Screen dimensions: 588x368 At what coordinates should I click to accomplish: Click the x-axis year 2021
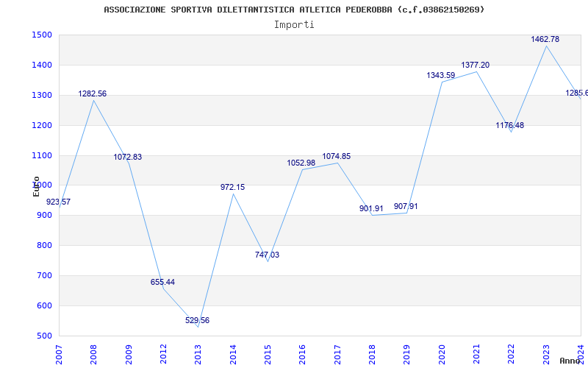476,355
